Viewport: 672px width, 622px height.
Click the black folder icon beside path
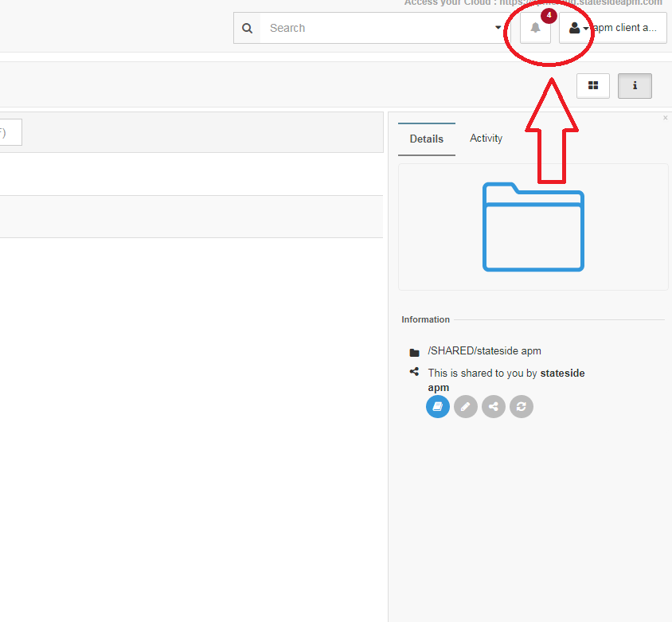[415, 352]
